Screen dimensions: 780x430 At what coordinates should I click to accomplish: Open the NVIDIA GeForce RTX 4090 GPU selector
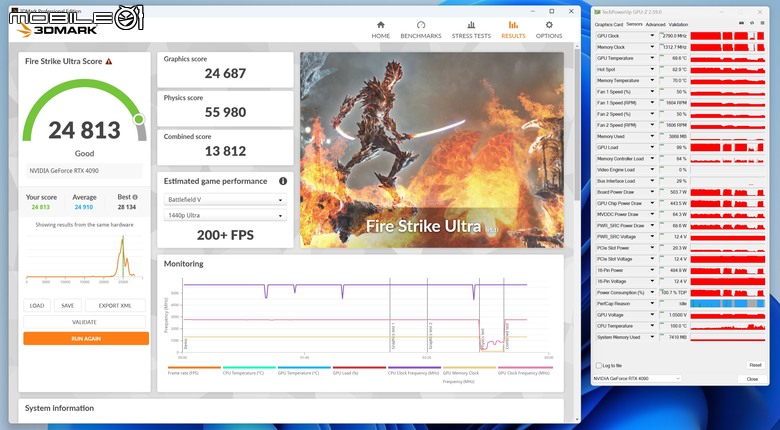coord(637,379)
